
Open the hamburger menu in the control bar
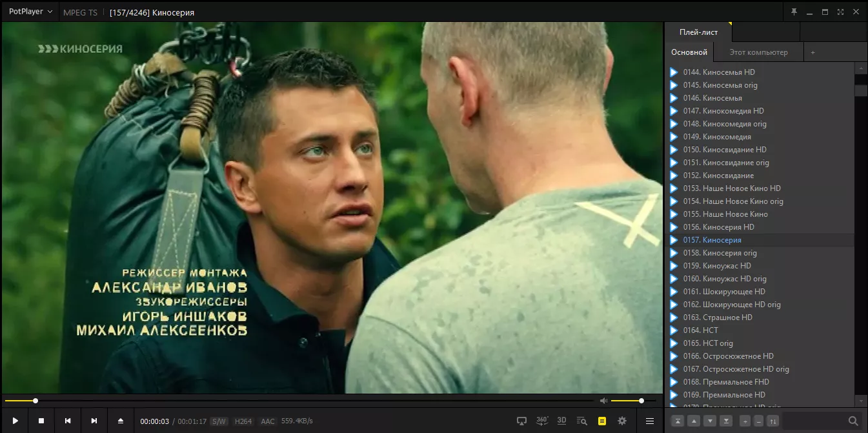tap(650, 421)
